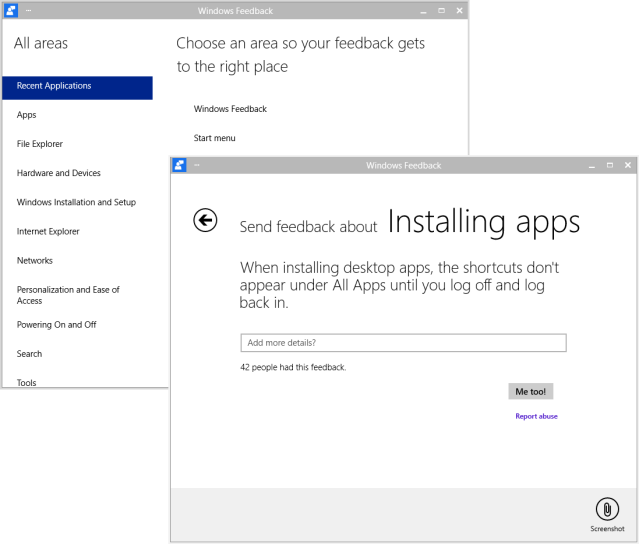Click Windows Feedback app icon in back window titlebar
This screenshot has width=639, height=544.
point(11,11)
